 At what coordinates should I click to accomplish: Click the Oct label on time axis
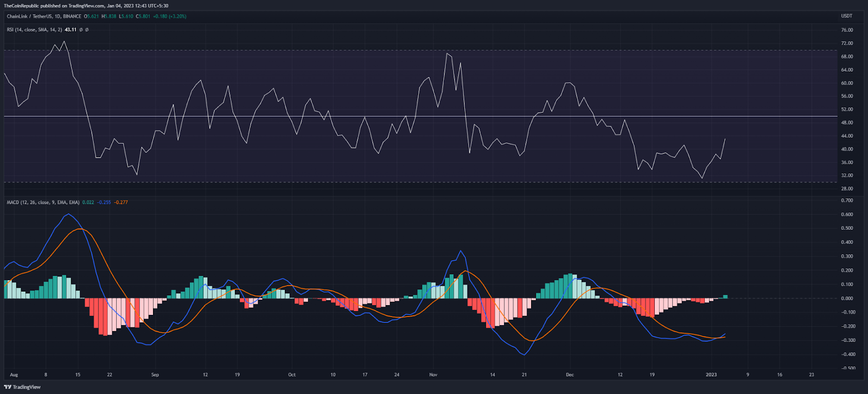[292, 375]
